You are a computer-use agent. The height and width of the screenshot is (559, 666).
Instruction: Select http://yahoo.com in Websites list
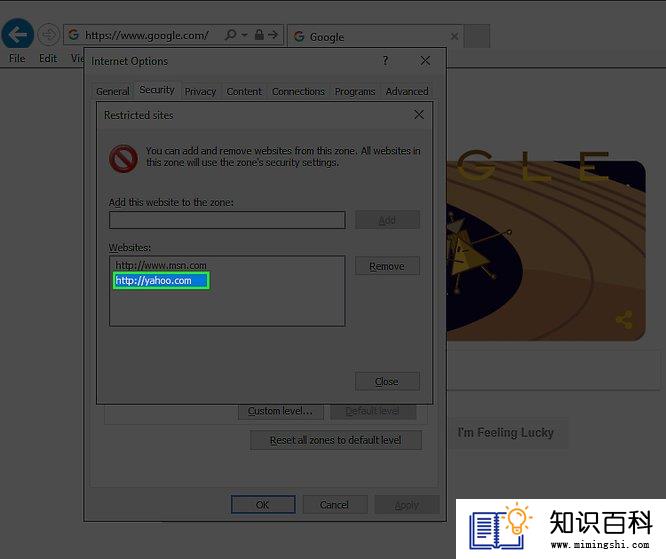point(161,281)
